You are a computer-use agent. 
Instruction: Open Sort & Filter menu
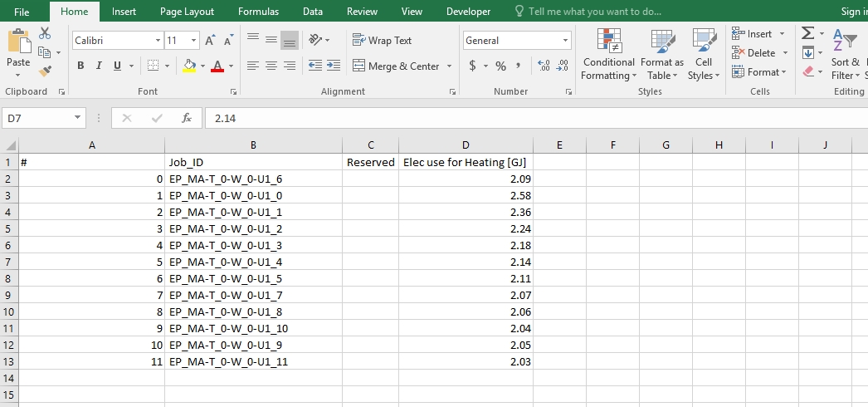[x=846, y=54]
